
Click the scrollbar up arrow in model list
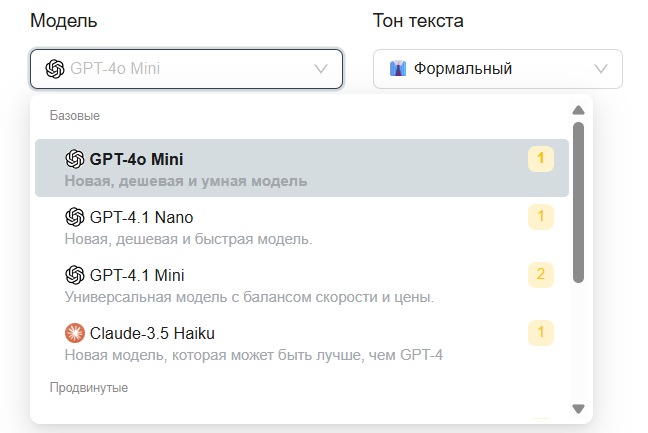tap(579, 110)
